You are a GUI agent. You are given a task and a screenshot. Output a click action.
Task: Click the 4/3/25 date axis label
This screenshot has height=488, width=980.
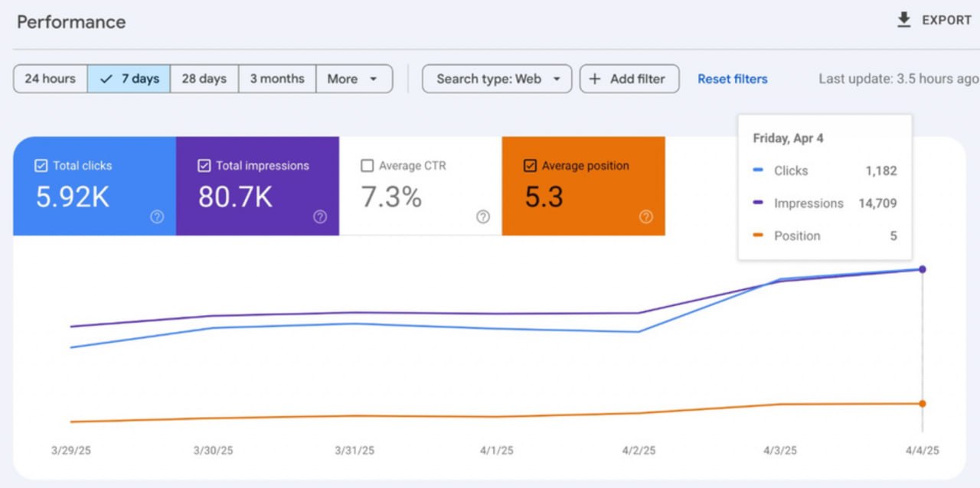tap(780, 451)
